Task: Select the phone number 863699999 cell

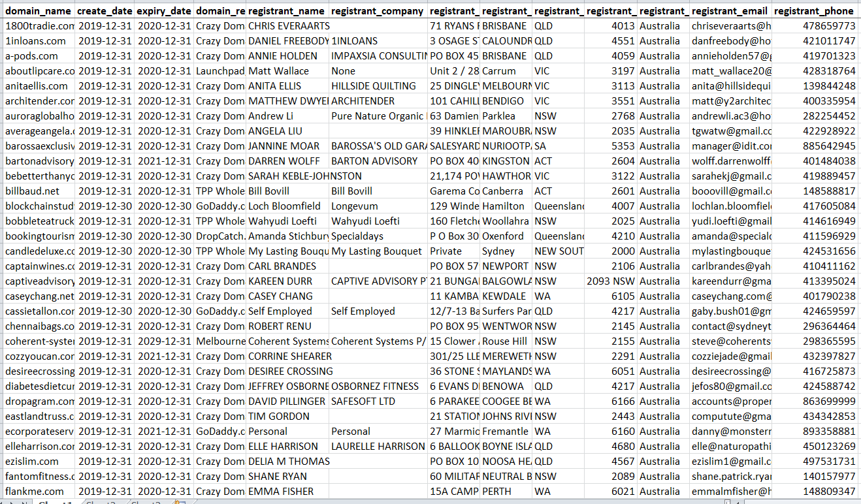Action: 815,402
